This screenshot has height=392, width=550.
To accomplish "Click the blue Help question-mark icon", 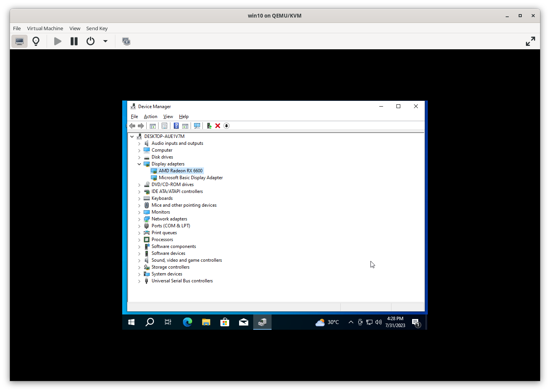I will point(176,126).
